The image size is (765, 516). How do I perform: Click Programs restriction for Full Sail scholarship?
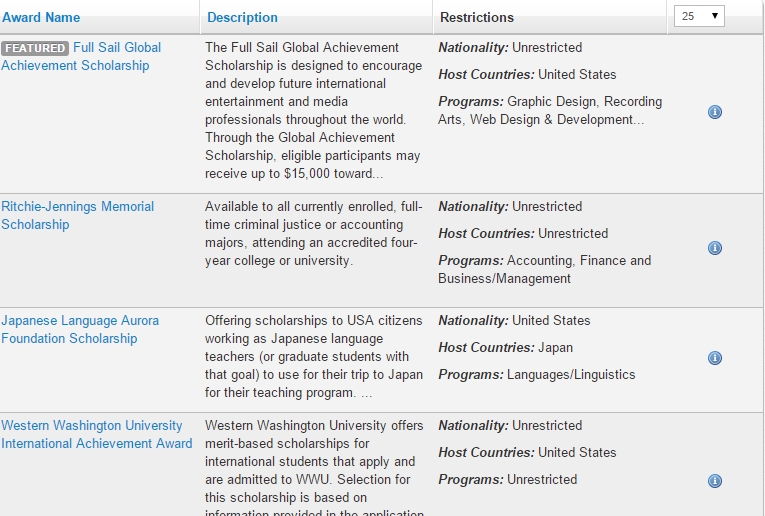[549, 110]
